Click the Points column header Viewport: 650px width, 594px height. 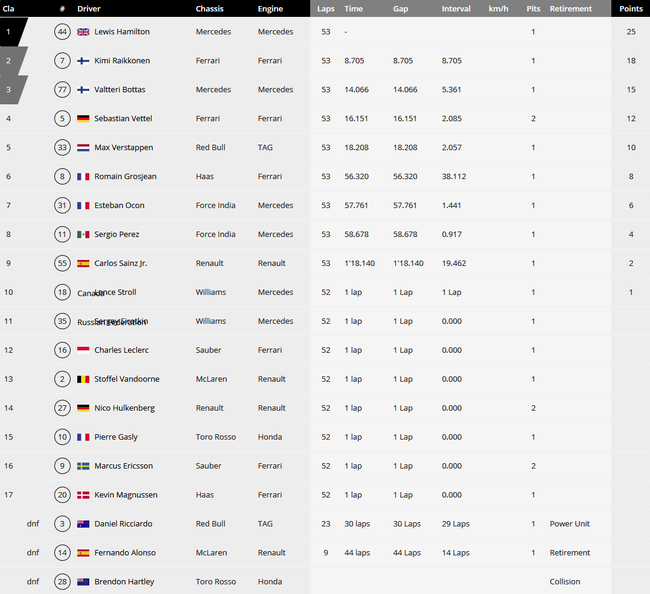tap(630, 8)
